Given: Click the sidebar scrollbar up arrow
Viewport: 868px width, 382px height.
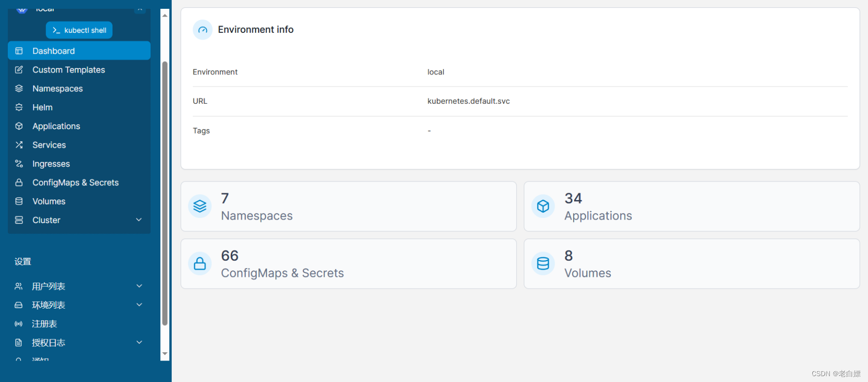Looking at the screenshot, I should [x=165, y=15].
